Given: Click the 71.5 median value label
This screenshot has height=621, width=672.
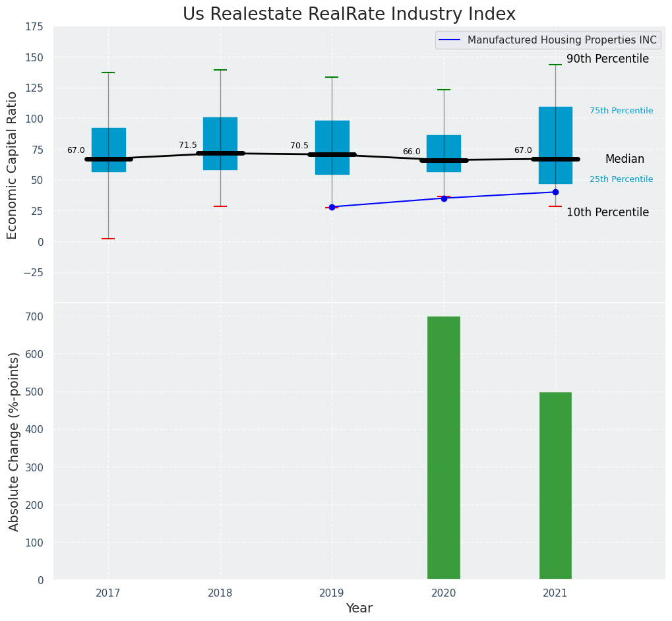Looking at the screenshot, I should coord(188,145).
